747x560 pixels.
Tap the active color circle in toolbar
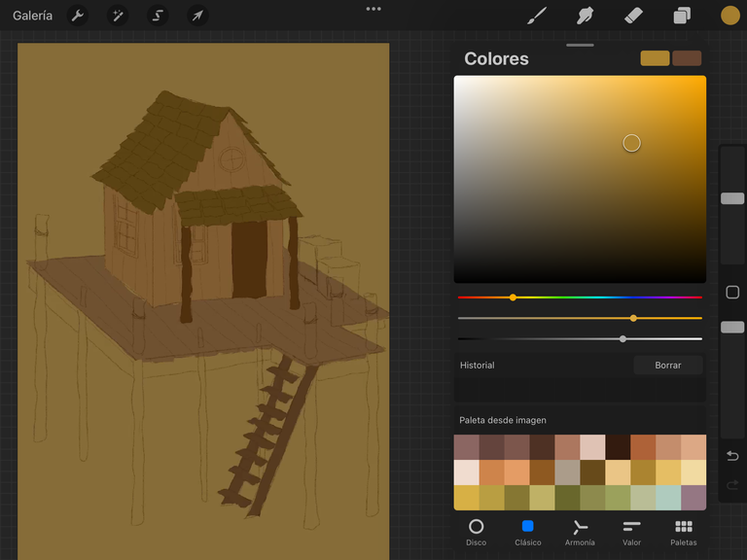coord(729,16)
